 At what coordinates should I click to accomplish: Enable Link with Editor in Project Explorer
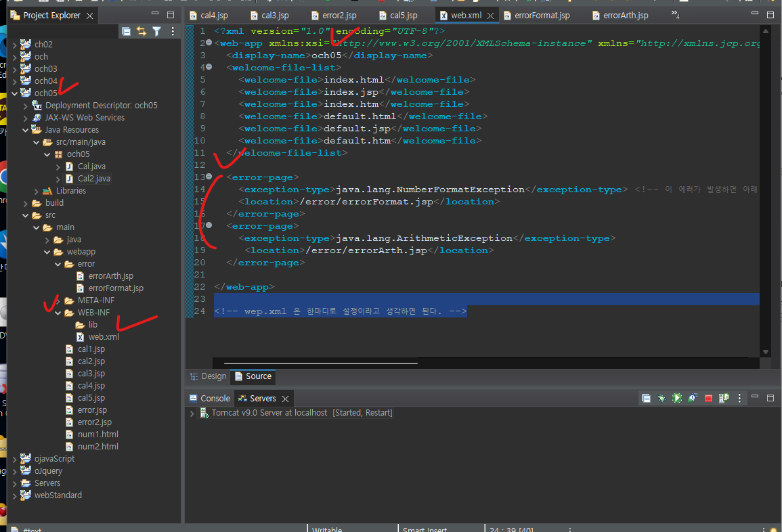pos(142,30)
